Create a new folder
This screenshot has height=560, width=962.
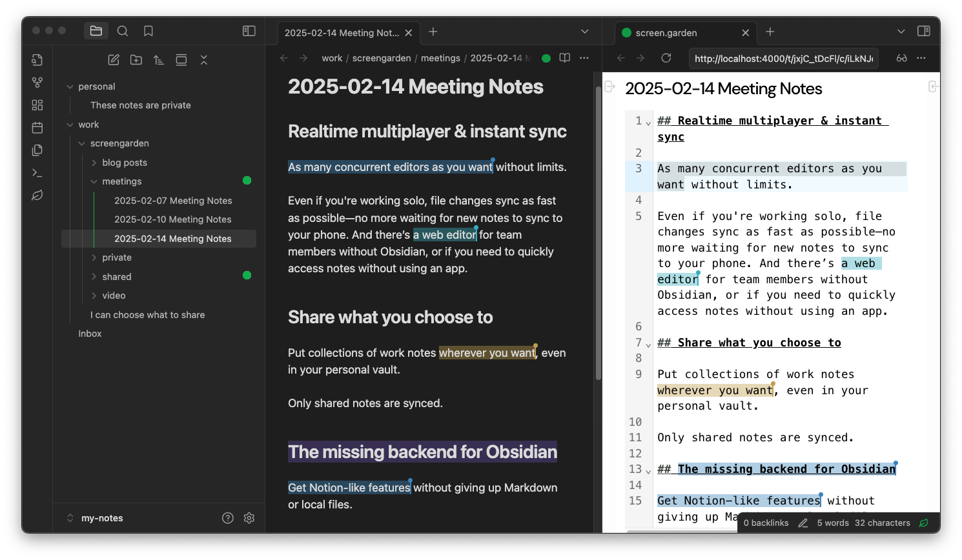[136, 60]
